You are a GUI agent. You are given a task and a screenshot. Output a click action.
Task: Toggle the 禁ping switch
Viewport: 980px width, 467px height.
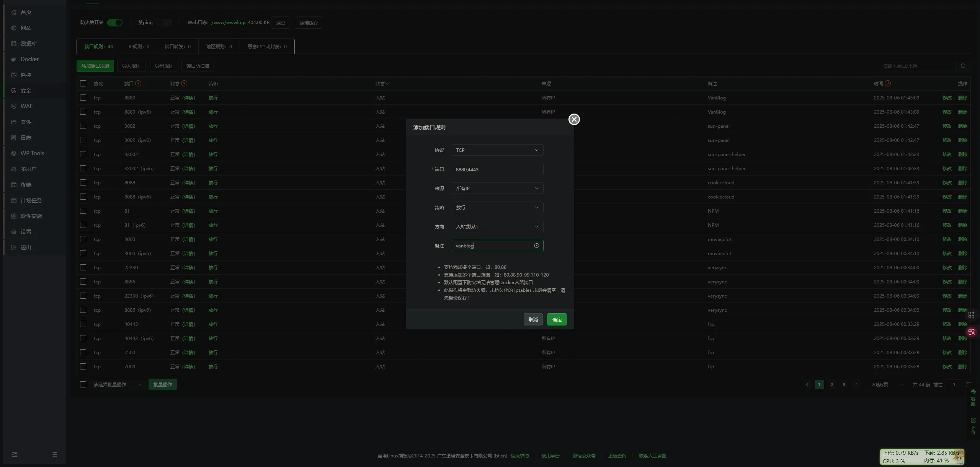coord(164,23)
